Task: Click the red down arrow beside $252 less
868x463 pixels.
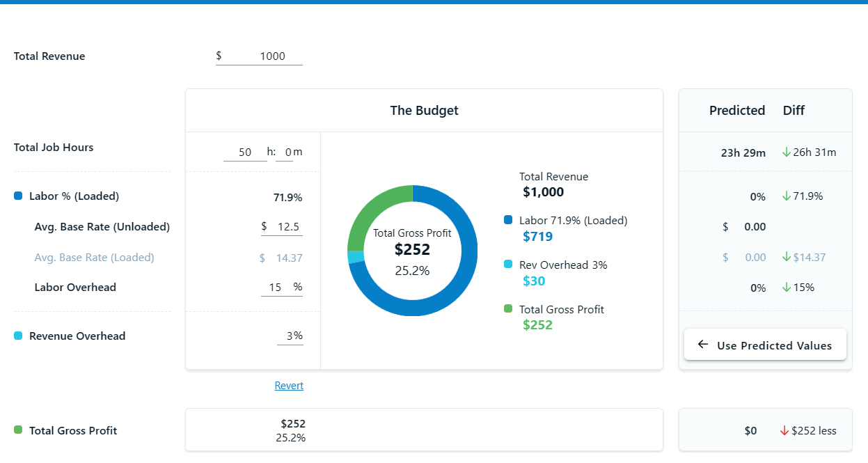Action: pyautogui.click(x=784, y=431)
